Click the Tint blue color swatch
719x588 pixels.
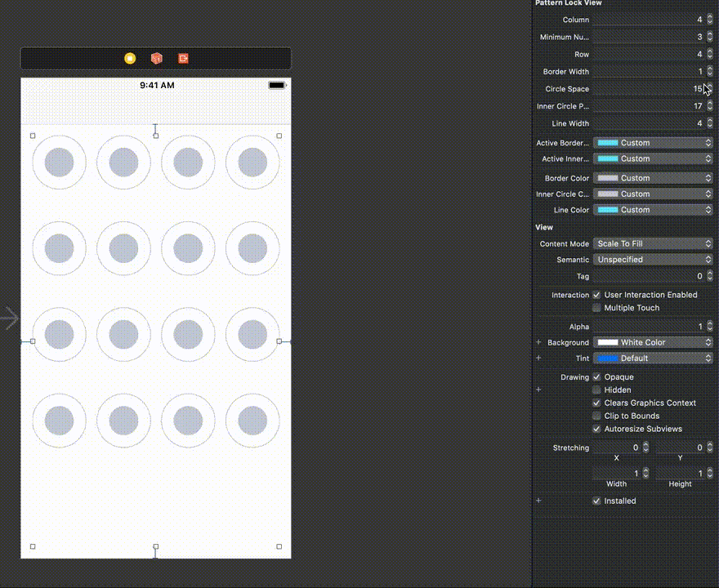[608, 358]
